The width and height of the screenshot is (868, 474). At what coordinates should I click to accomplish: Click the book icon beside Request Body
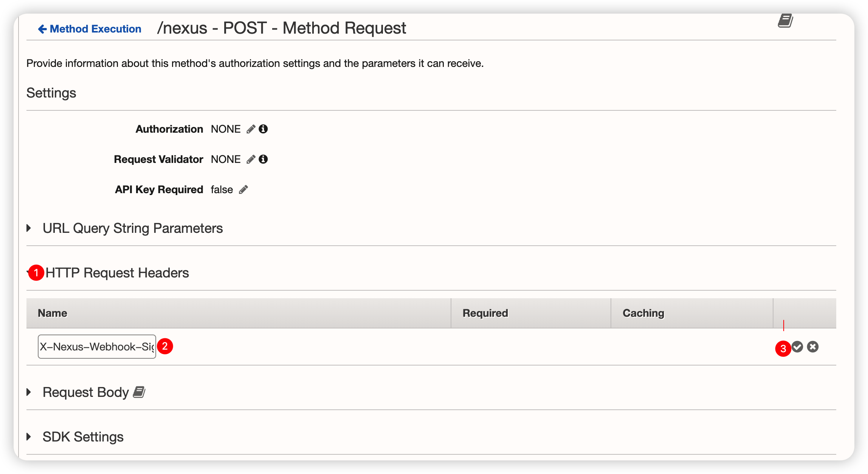tap(139, 392)
